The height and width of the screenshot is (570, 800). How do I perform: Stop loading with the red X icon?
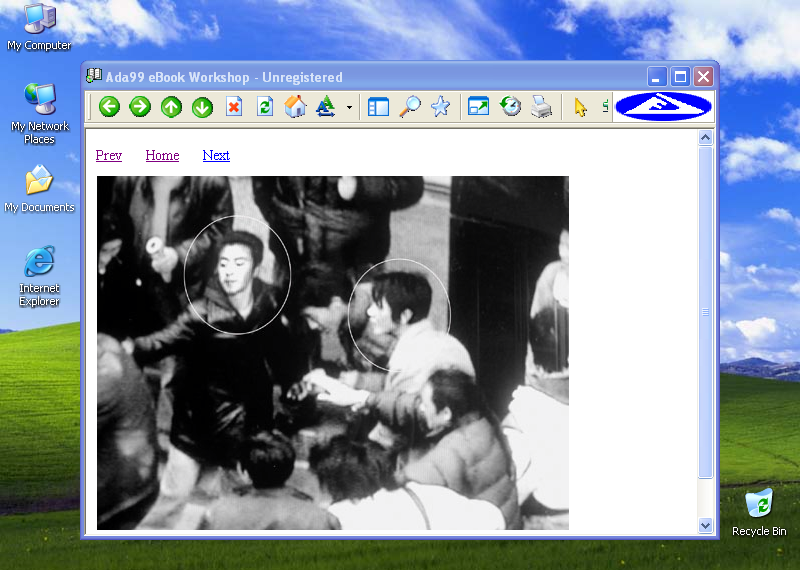tap(233, 107)
